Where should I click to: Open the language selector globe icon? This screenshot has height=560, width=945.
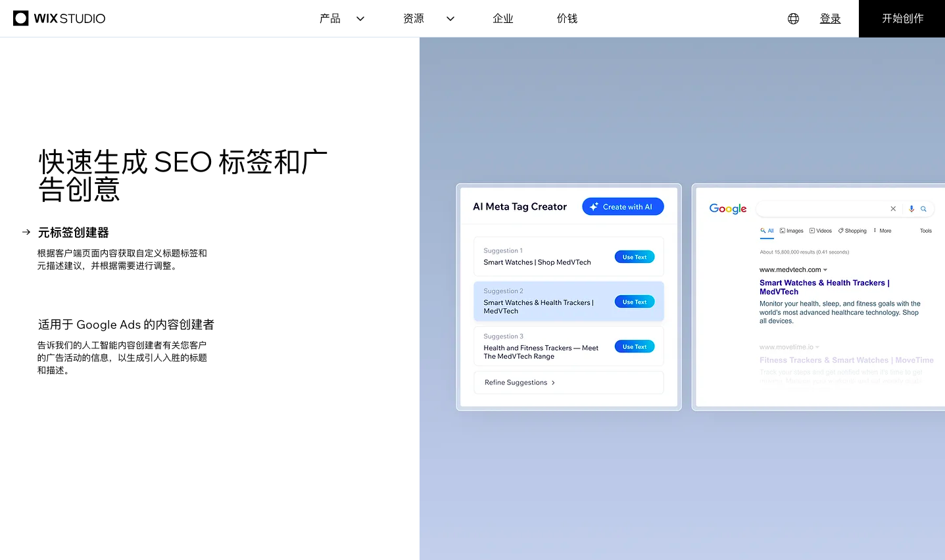pos(793,18)
